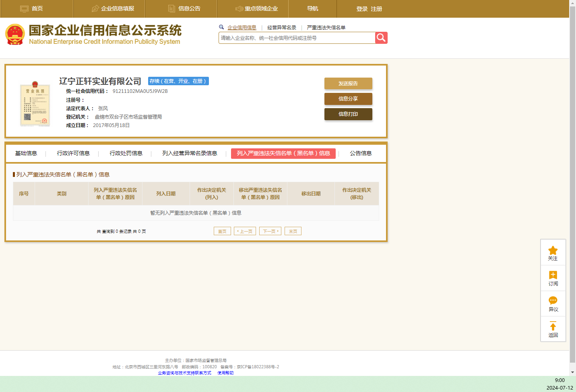The width and height of the screenshot is (576, 392).
Task: Click the pencil icon beside 企业信息填报
Action: pyautogui.click(x=95, y=8)
